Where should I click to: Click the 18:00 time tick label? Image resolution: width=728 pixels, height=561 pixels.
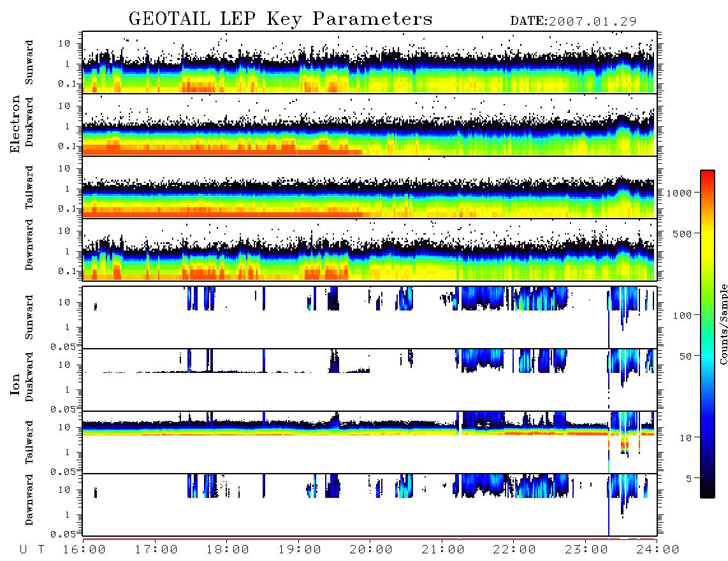click(228, 550)
